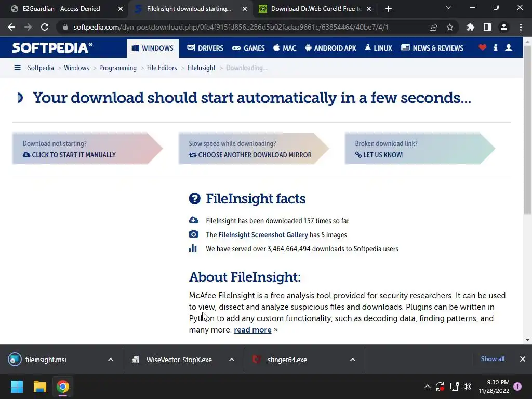
Task: Open the WINDOWS section tab
Action: 153,48
